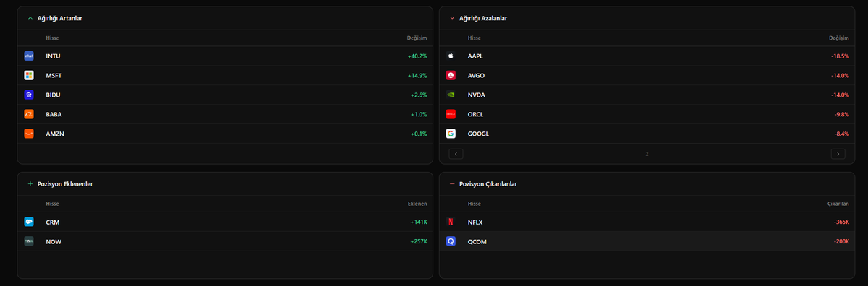
Task: Click the NVDA Nvidia logo icon
Action: [451, 95]
